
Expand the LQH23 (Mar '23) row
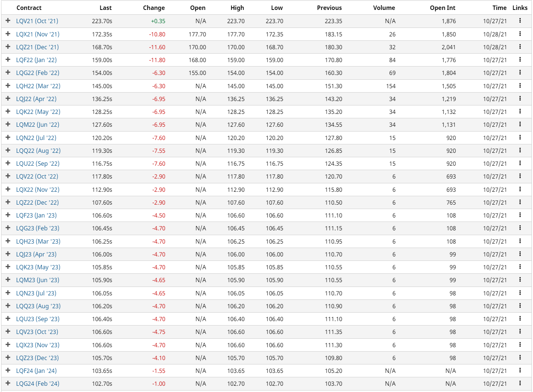coord(8,241)
